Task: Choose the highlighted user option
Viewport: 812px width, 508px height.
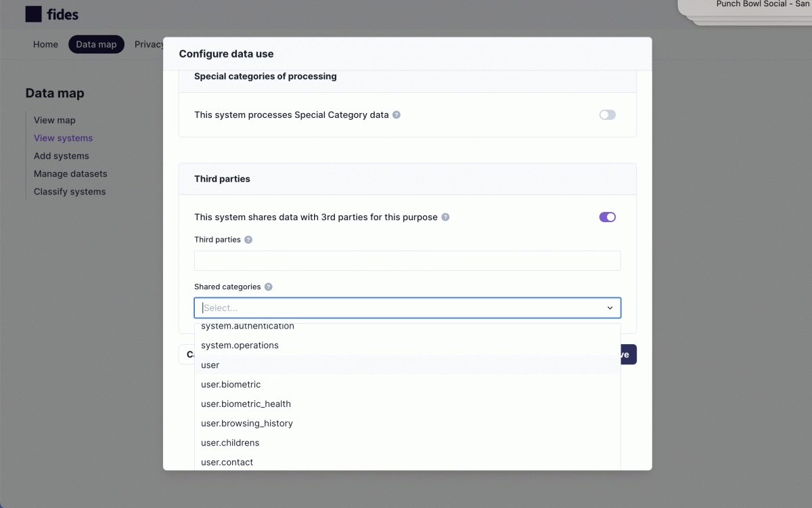Action: pyautogui.click(x=407, y=365)
